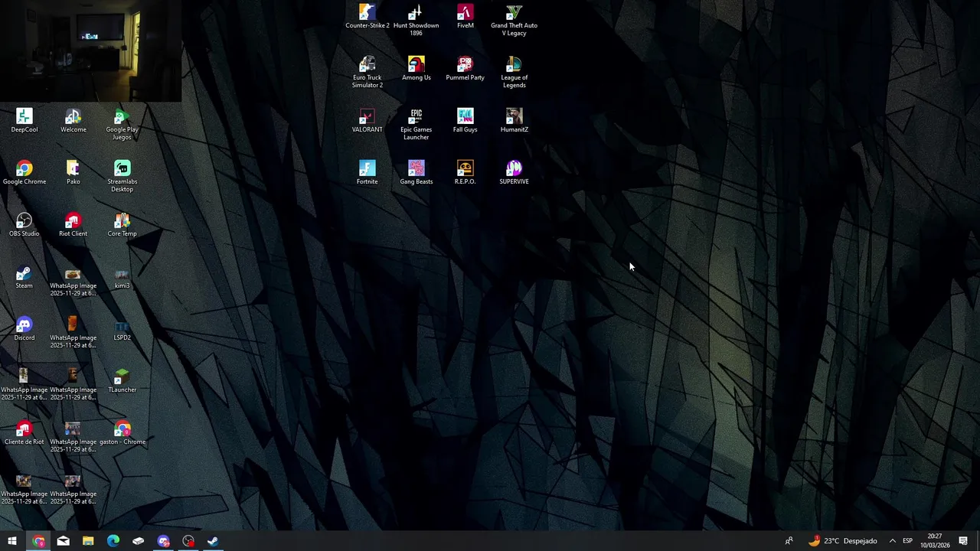This screenshot has width=980, height=551.
Task: Open the People icon in system tray
Action: [x=789, y=541]
